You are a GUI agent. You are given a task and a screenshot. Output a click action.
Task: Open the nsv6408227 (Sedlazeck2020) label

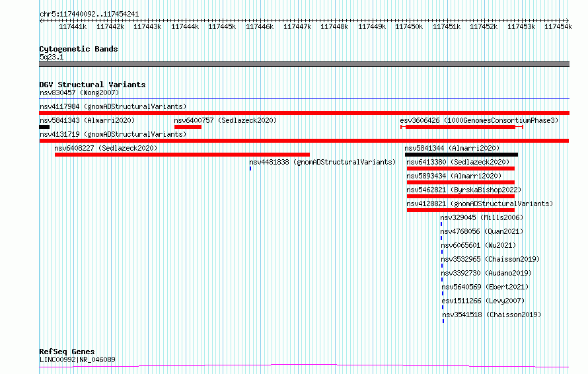point(106,148)
